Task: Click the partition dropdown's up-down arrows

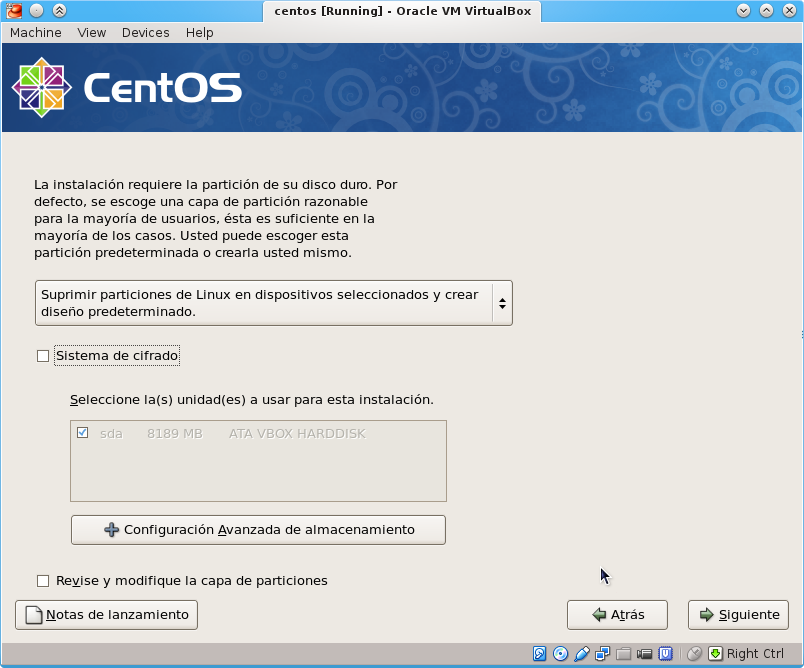Action: pyautogui.click(x=502, y=303)
